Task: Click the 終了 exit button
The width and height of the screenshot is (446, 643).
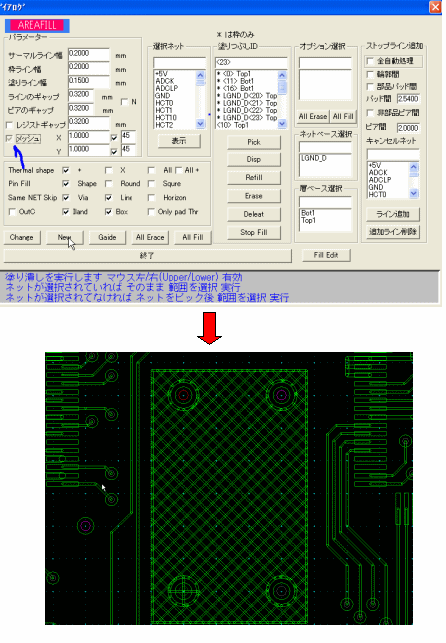Action: [x=148, y=255]
